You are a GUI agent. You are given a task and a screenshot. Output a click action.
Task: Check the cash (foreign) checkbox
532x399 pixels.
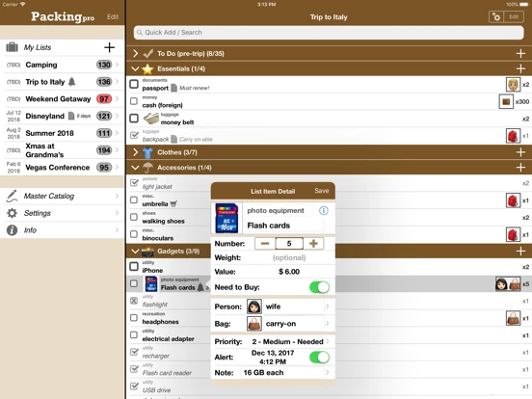click(x=134, y=101)
